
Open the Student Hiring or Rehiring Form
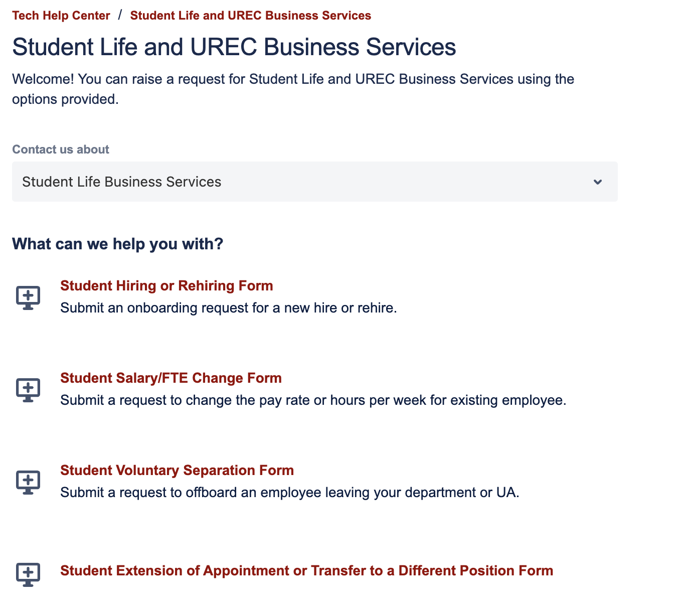click(166, 285)
